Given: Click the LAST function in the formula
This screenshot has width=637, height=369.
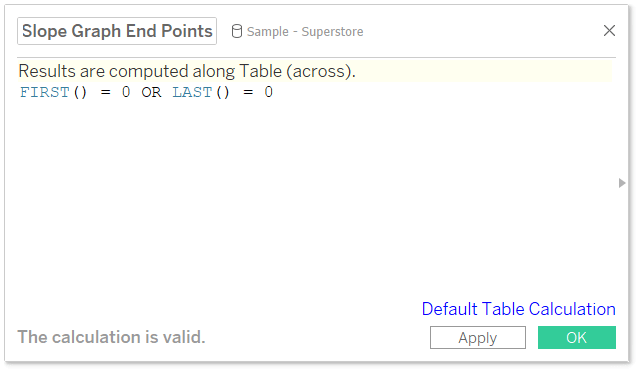Looking at the screenshot, I should coord(192,92).
